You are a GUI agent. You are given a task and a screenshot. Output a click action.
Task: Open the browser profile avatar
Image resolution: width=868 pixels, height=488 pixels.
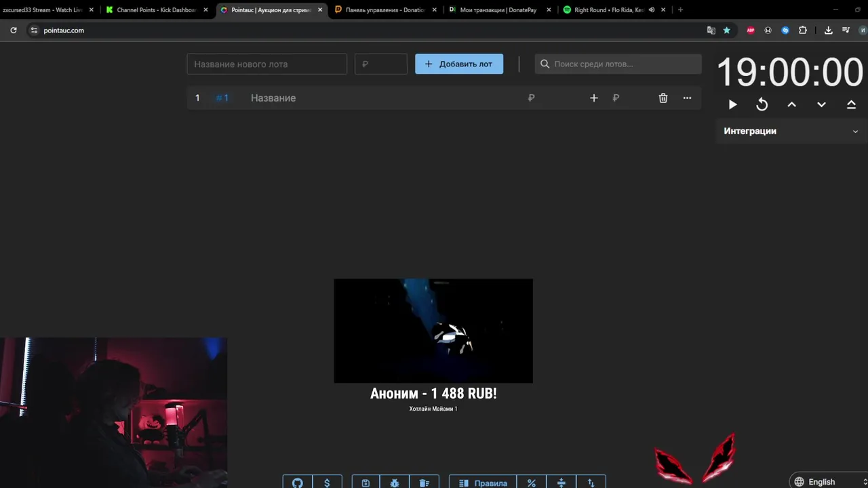pyautogui.click(x=863, y=30)
